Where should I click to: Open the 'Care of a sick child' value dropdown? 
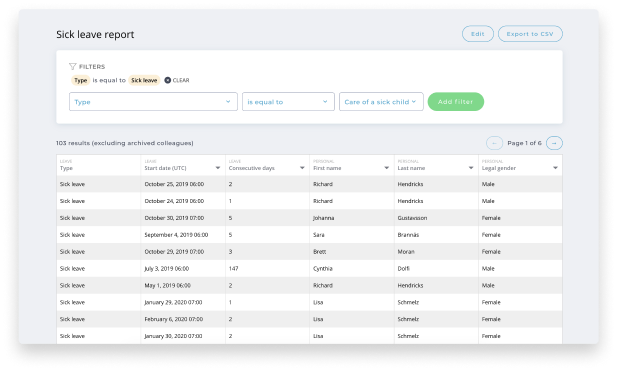point(381,102)
